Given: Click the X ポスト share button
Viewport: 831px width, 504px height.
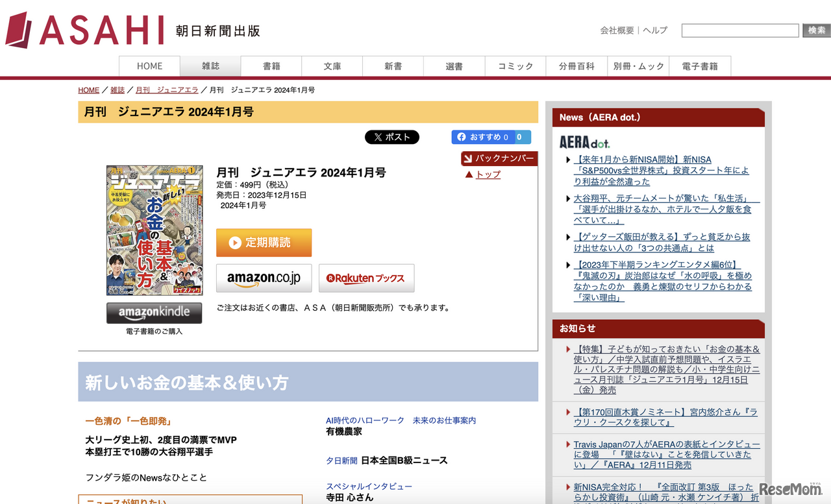Looking at the screenshot, I should tap(391, 137).
